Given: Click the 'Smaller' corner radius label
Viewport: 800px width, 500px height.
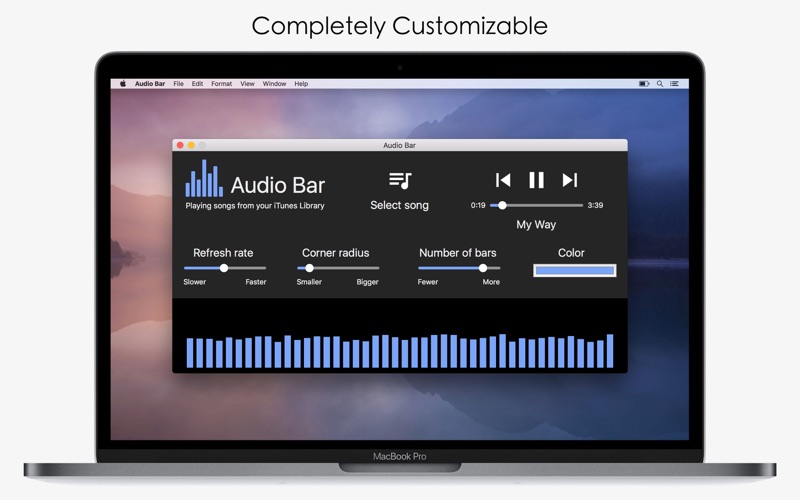Looking at the screenshot, I should [309, 282].
